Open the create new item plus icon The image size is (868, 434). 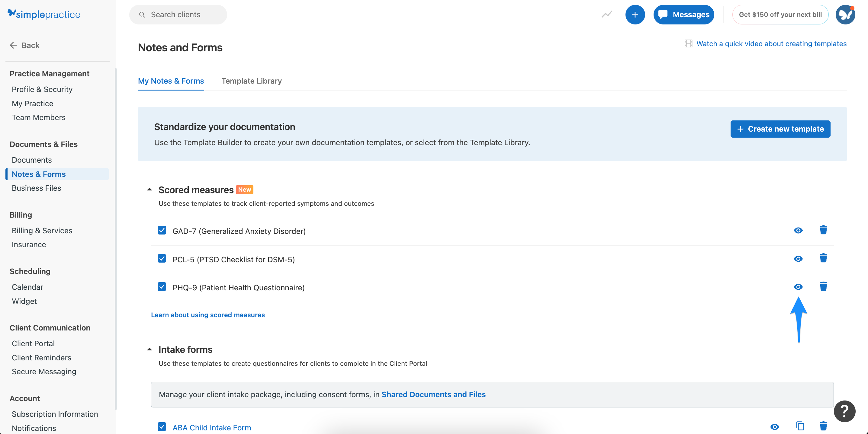[x=635, y=14]
